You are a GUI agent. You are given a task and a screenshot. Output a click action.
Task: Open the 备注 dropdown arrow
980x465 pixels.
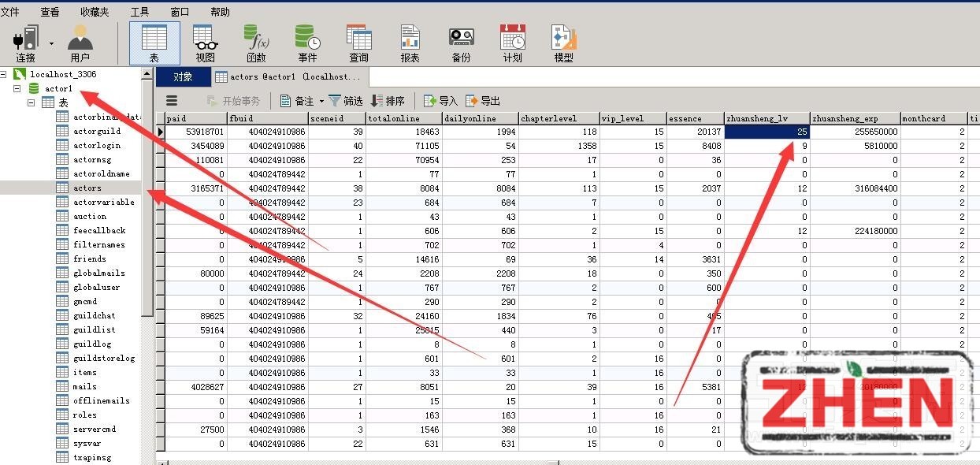[321, 102]
